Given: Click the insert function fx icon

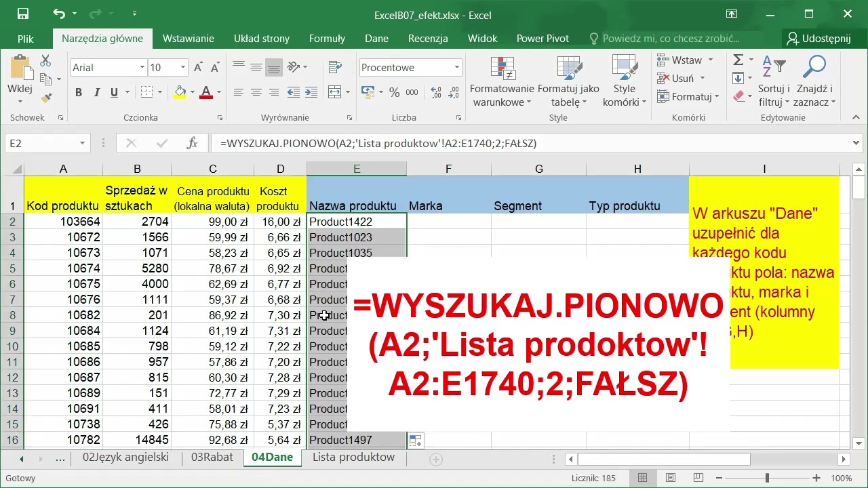Looking at the screenshot, I should [193, 143].
